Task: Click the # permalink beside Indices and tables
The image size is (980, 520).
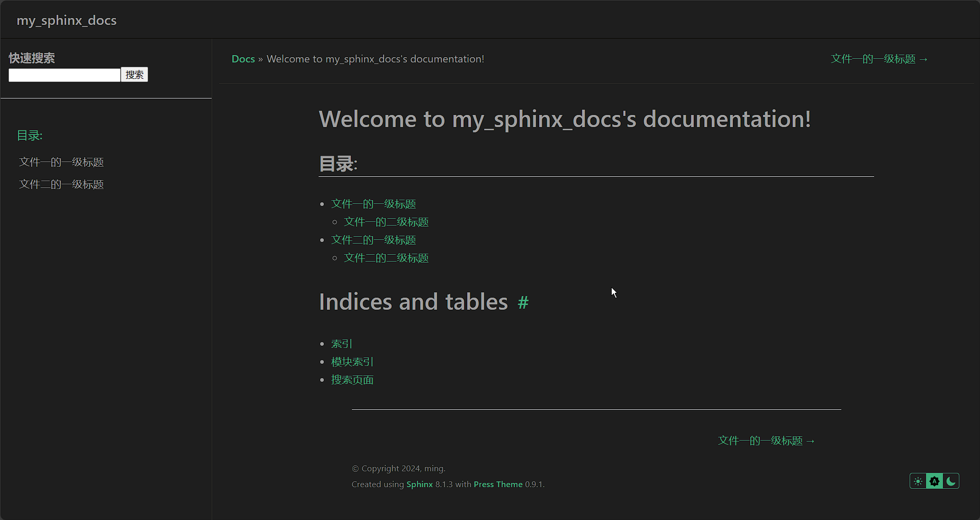Action: pos(523,302)
